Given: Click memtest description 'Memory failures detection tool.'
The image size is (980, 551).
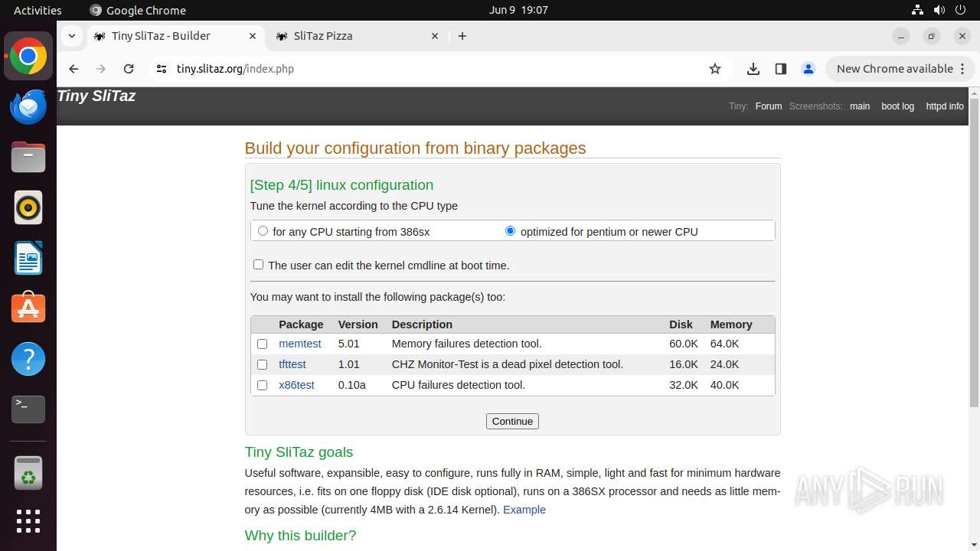Looking at the screenshot, I should (x=466, y=344).
